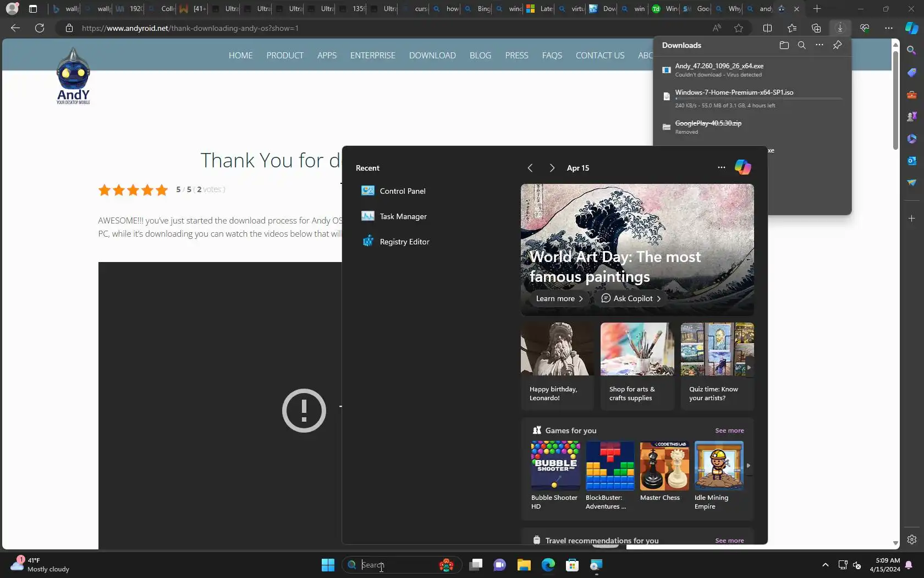Pin the Downloads panel
924x578 pixels.
coord(837,45)
